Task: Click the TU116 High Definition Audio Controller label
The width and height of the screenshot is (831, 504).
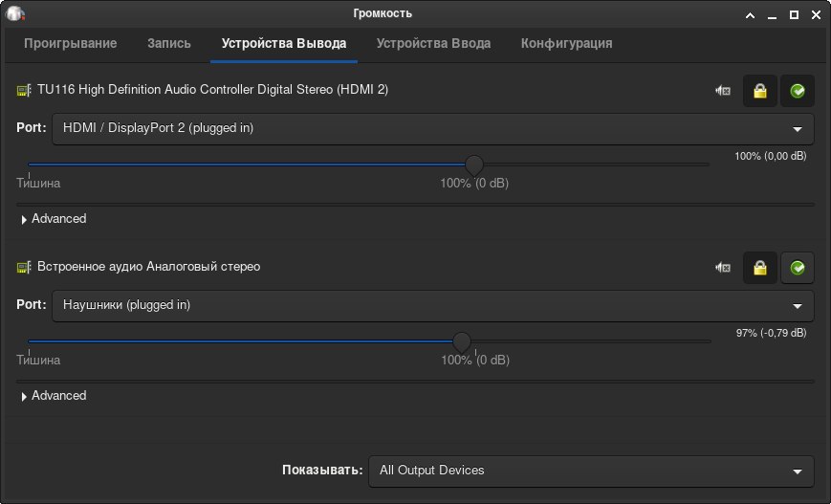Action: point(212,90)
